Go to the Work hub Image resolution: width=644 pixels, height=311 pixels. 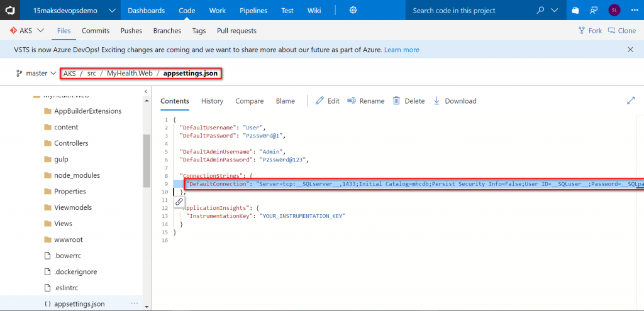217,11
